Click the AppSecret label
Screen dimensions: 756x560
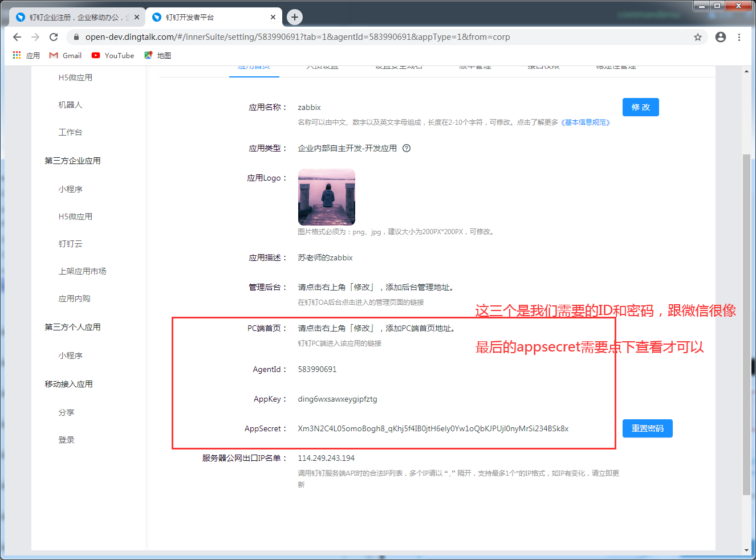point(265,428)
